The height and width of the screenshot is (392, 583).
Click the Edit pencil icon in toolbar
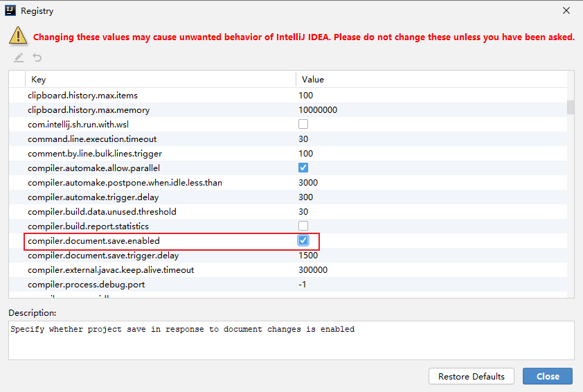click(x=19, y=58)
